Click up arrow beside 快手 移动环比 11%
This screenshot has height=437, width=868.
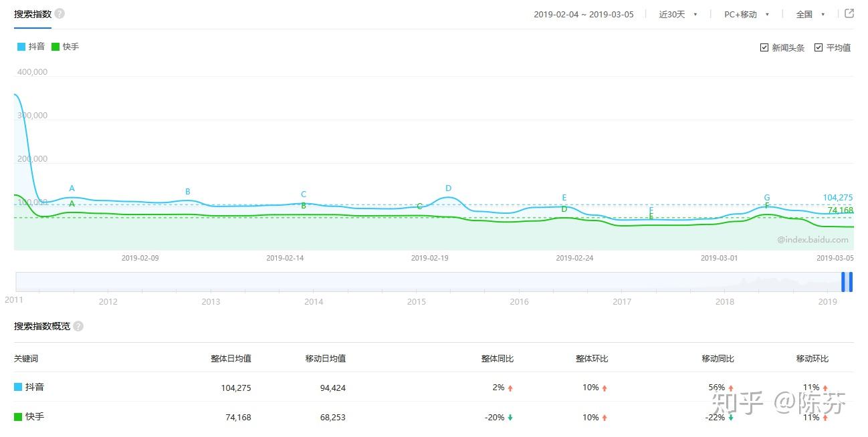coord(825,418)
